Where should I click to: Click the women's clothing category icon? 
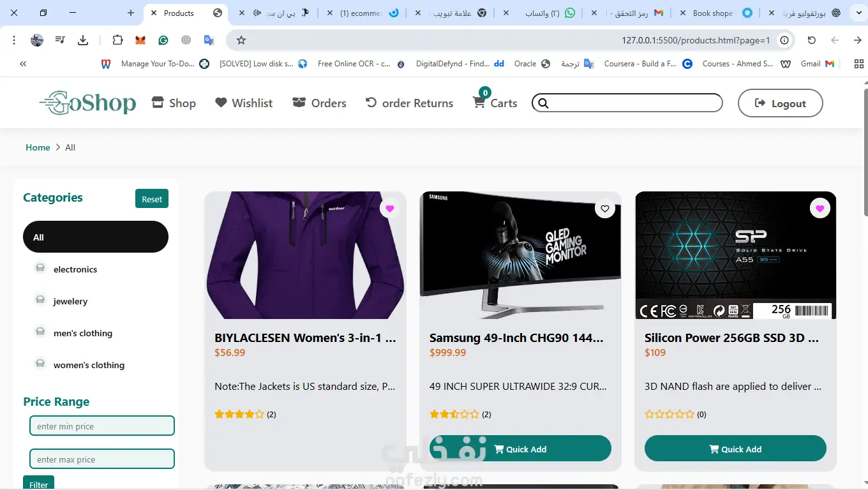pos(40,364)
